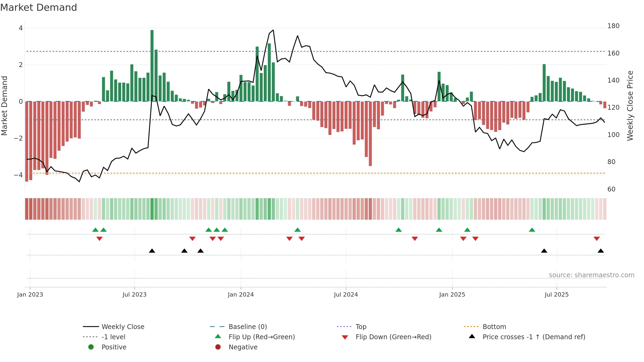Toggle the Bottom legend entry
This screenshot has height=362, width=644.
pos(485,327)
